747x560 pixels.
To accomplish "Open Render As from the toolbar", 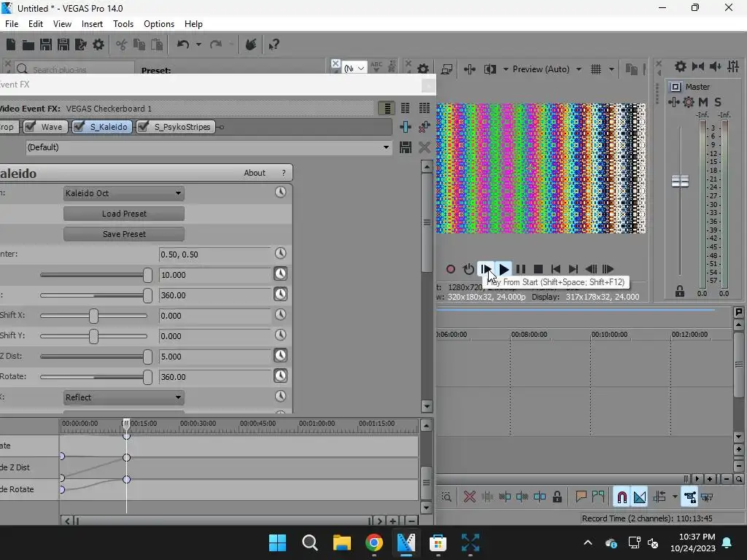I will point(81,44).
